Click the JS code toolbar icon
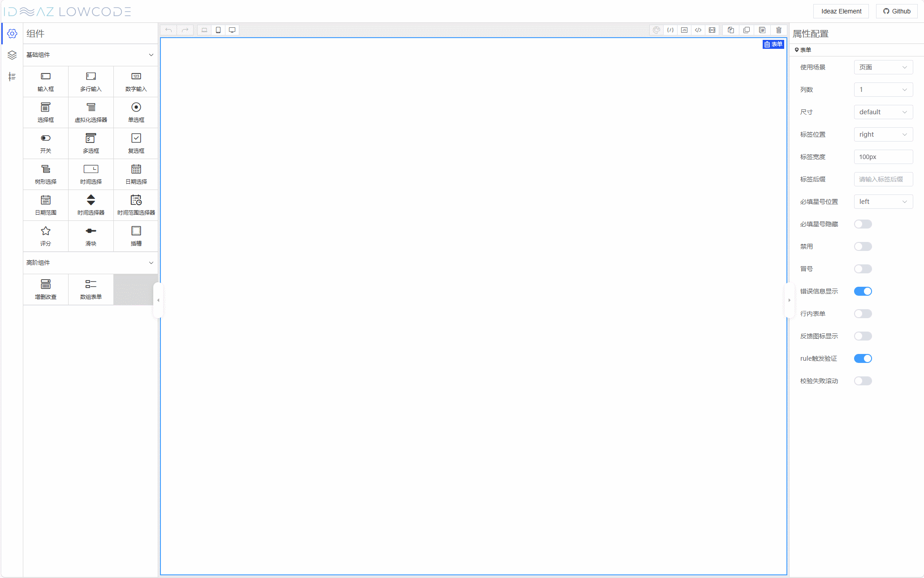924x578 pixels. [x=684, y=30]
